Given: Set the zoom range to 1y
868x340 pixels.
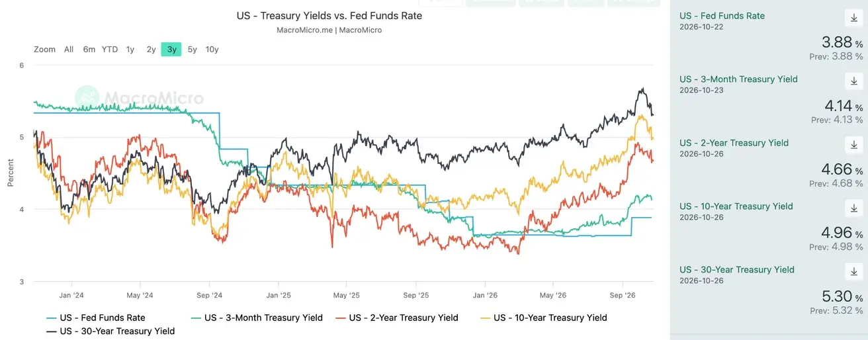Looking at the screenshot, I should click(x=130, y=50).
